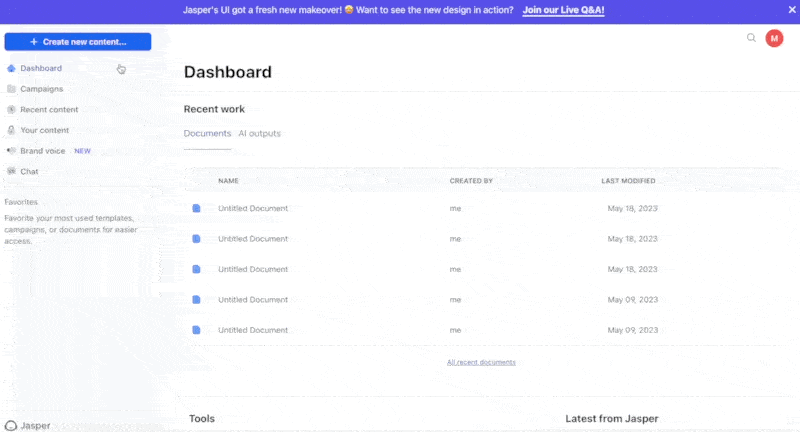800x432 pixels.
Task: Click the Brand voice megaphone icon
Action: [11, 151]
